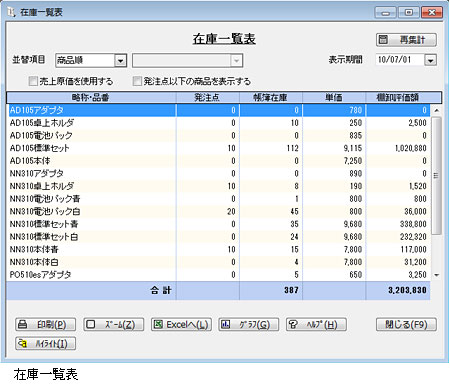Select the AD105卓上ホルダ row
This screenshot has width=450, height=387.
pyautogui.click(x=219, y=123)
